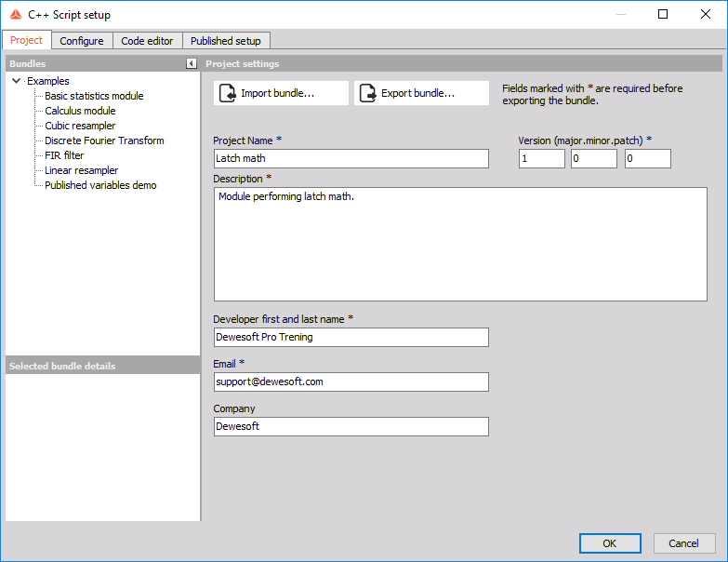Click the Import bundle icon

[x=227, y=93]
